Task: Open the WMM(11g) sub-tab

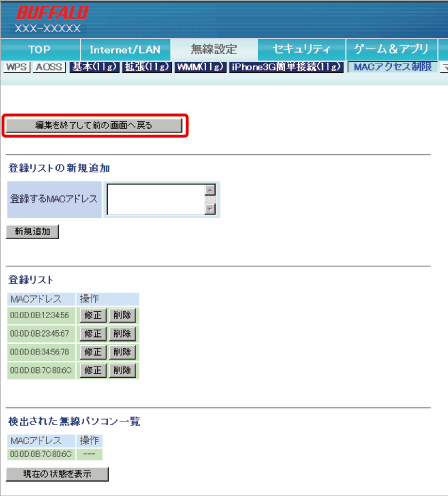Action: tap(201, 67)
